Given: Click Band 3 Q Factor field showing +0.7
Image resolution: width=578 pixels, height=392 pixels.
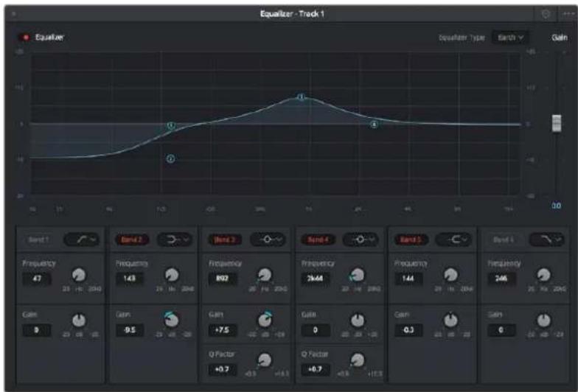Looking at the screenshot, I should 223,369.
